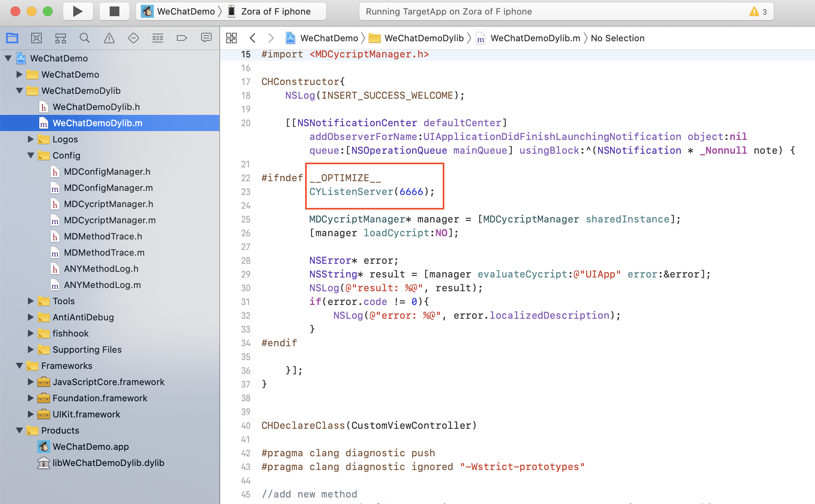Expand the Logos folder
Image resolution: width=815 pixels, height=504 pixels.
31,139
